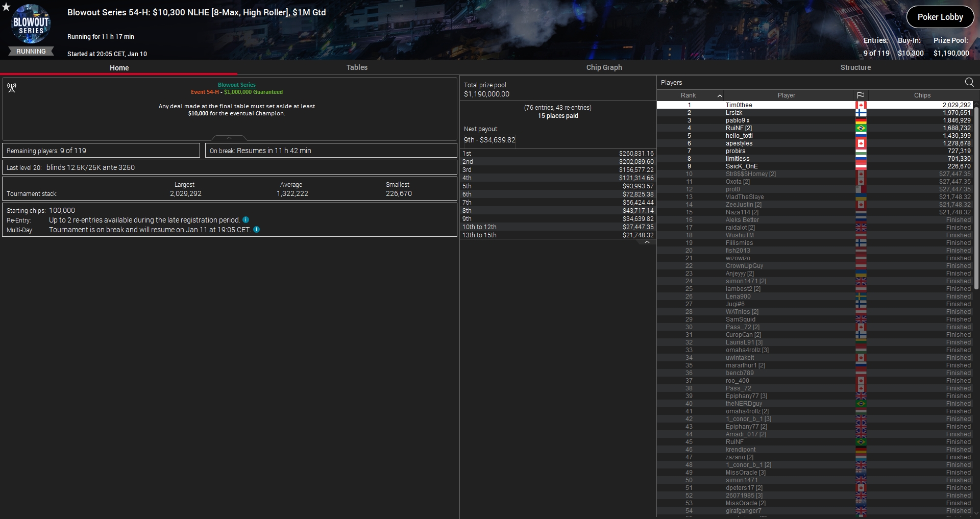This screenshot has width=980, height=519.
Task: Click RuiNF [2]'s Brazil flag
Action: click(x=861, y=128)
